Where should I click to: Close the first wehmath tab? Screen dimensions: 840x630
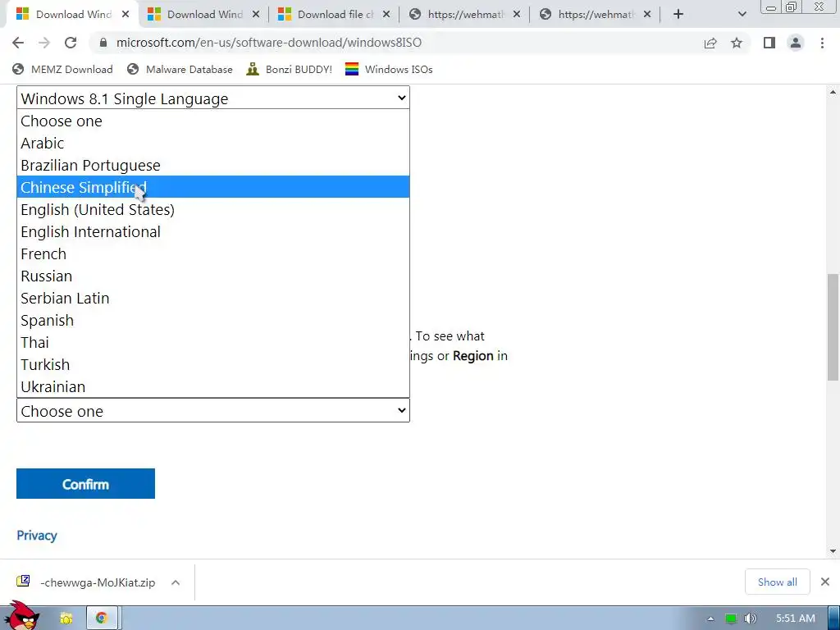[517, 15]
